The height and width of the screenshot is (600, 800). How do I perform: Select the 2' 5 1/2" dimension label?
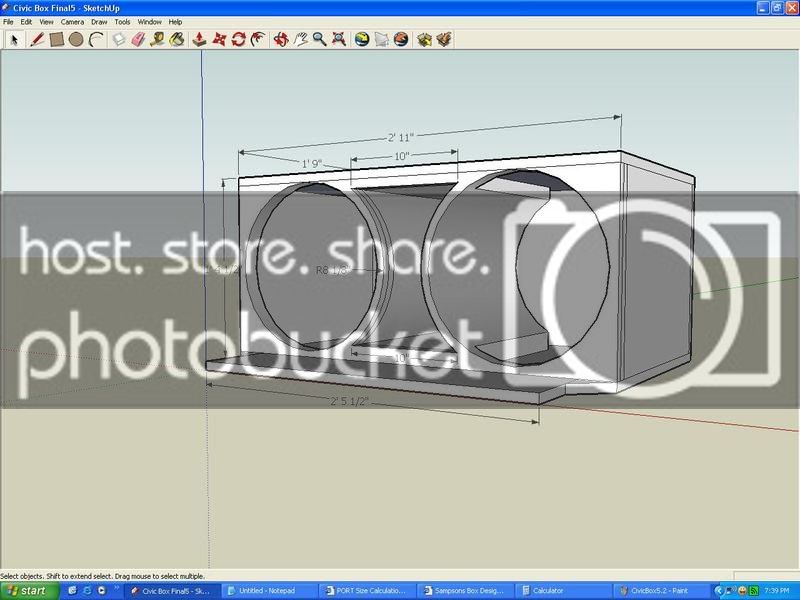click(x=349, y=402)
